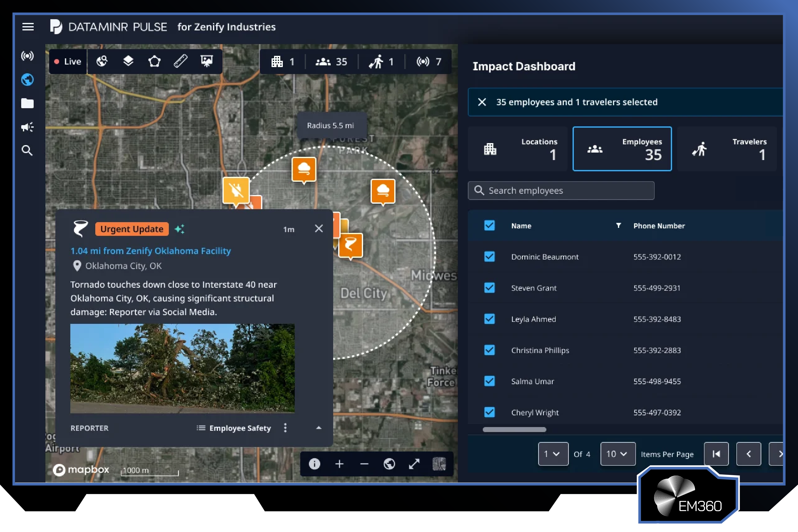Select the globe map view in sidebar
The width and height of the screenshot is (798, 532).
(27, 80)
